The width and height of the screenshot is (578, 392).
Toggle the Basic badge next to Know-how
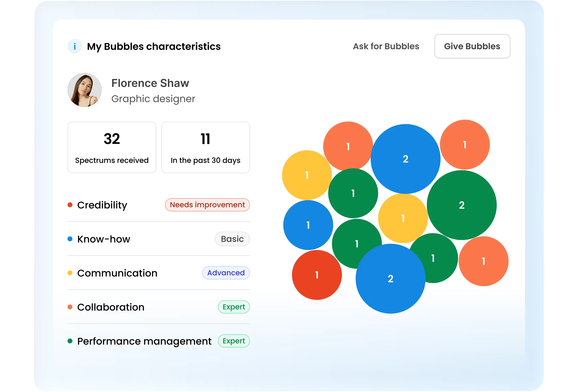click(x=232, y=239)
